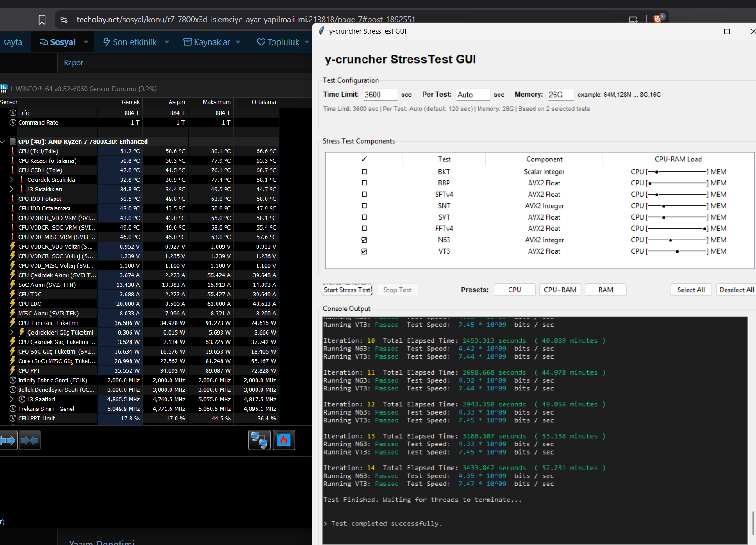The width and height of the screenshot is (756, 545).
Task: Expand the Çekirdek Sıcaklıklar row
Action: pos(11,180)
